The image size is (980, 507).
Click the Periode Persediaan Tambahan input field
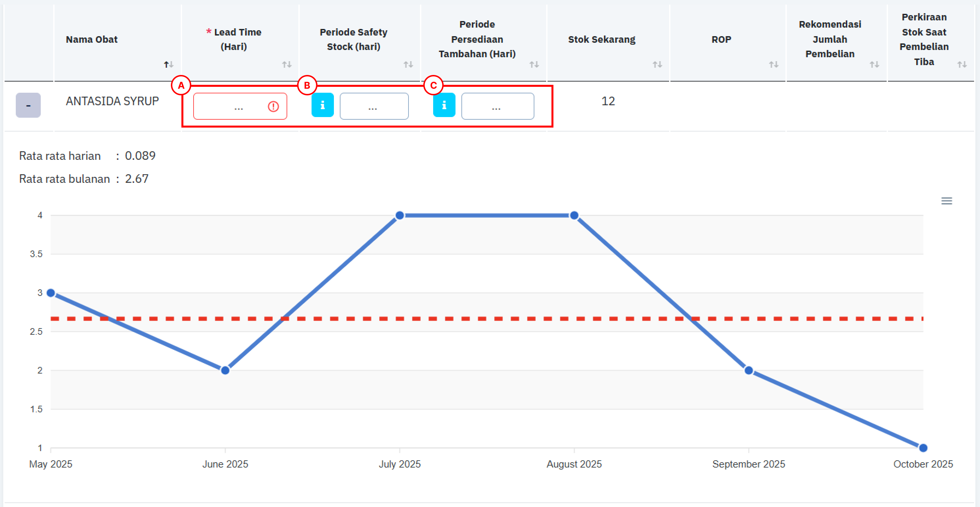(497, 106)
